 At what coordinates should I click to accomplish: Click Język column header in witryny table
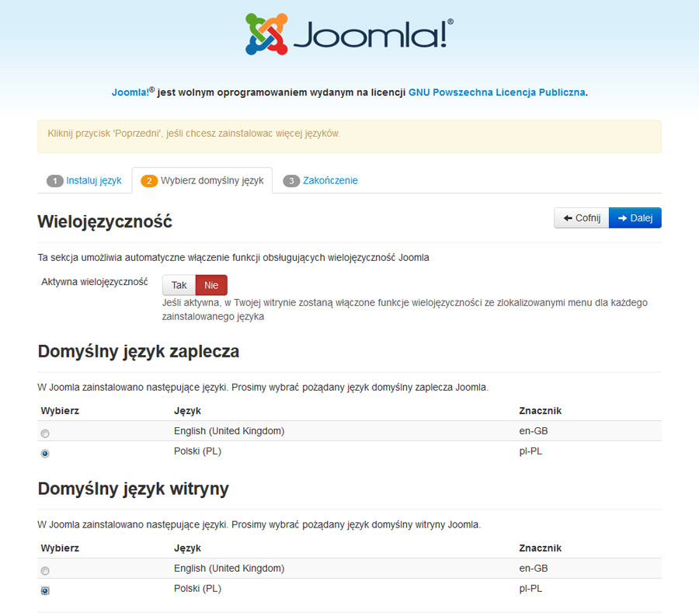click(187, 548)
